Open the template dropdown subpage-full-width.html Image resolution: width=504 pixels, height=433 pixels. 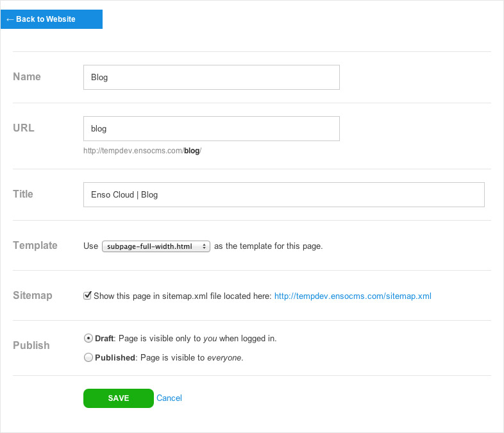click(156, 246)
